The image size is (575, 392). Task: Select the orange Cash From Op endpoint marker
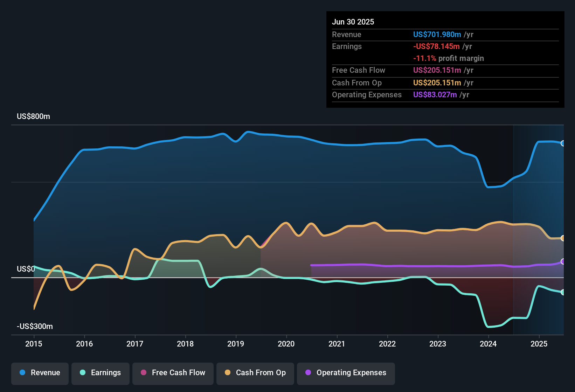pyautogui.click(x=563, y=238)
